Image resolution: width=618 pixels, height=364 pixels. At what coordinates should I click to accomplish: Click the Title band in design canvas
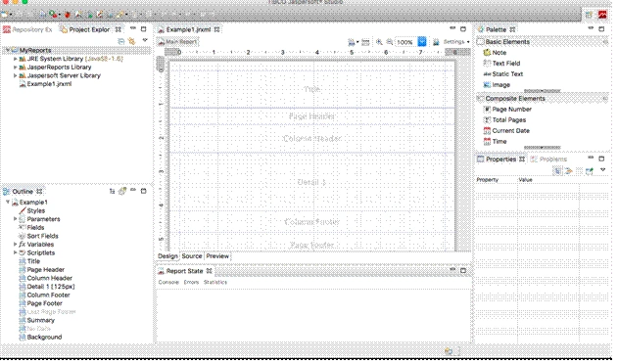[x=312, y=89]
